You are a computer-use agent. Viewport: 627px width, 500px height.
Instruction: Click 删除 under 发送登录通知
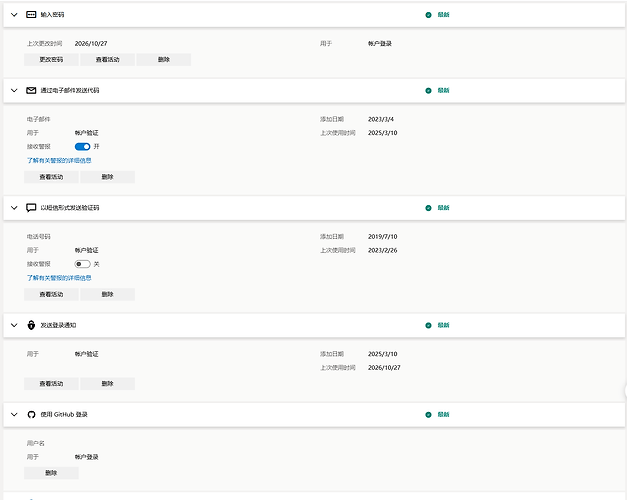(x=107, y=384)
